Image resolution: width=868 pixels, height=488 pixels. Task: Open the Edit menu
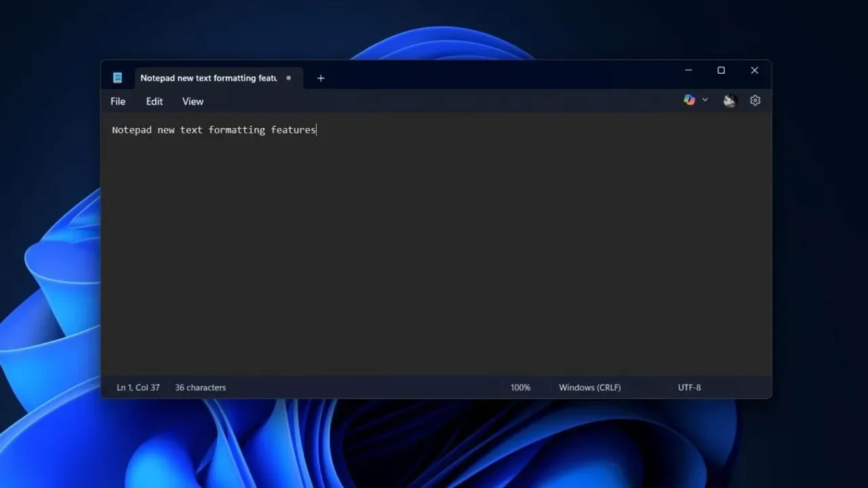click(154, 101)
